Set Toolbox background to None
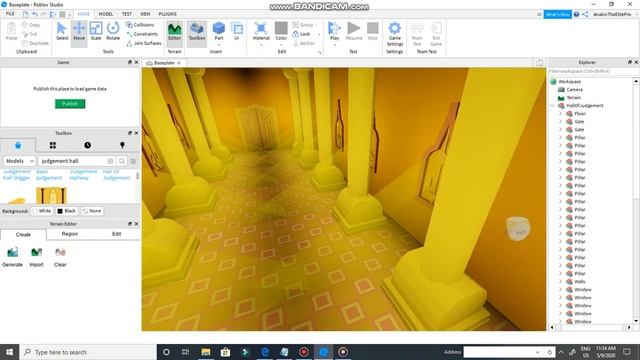Viewport: 640px width, 360px height. pyautogui.click(x=92, y=211)
